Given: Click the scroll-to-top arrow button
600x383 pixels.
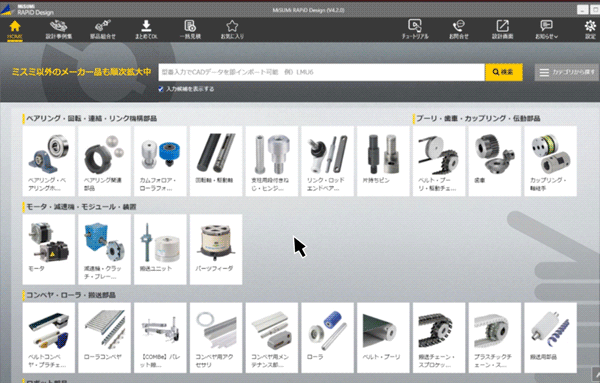Looking at the screenshot, I should click(595, 375).
